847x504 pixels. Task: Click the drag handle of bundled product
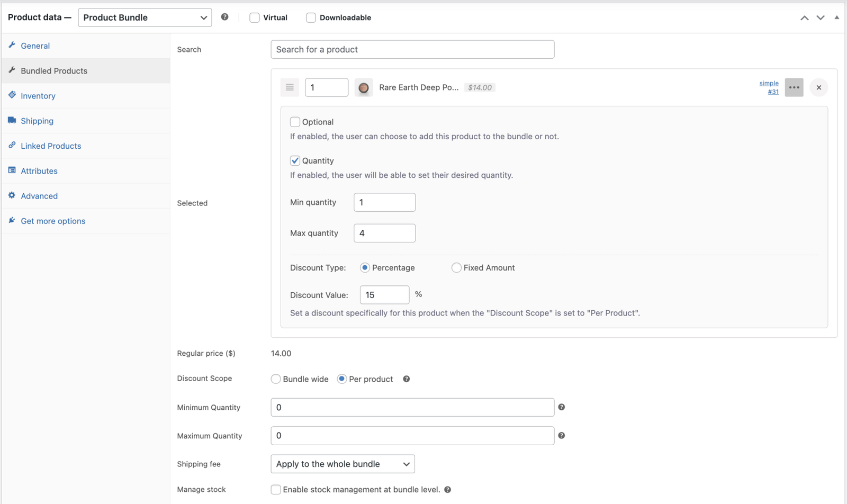[x=290, y=87]
